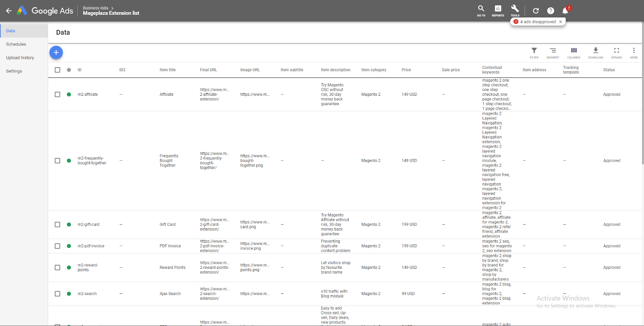Click the 'PDF Invoice' item title cell

170,246
